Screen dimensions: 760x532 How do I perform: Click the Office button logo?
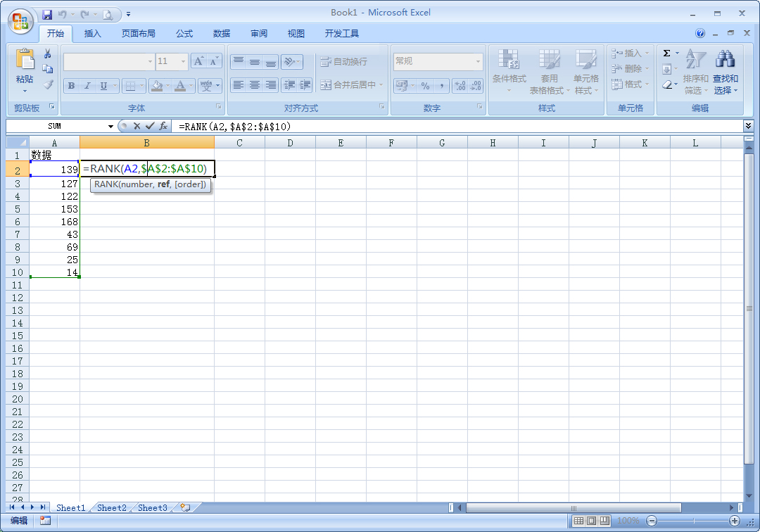click(21, 20)
